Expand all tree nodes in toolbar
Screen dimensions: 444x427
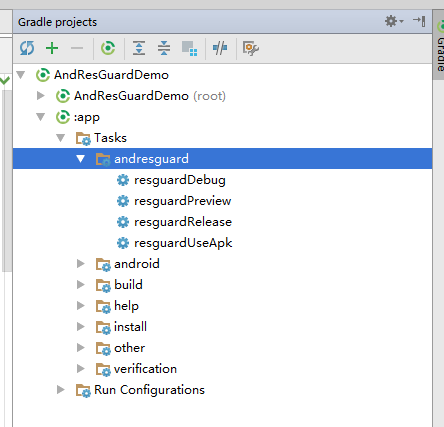point(139,48)
